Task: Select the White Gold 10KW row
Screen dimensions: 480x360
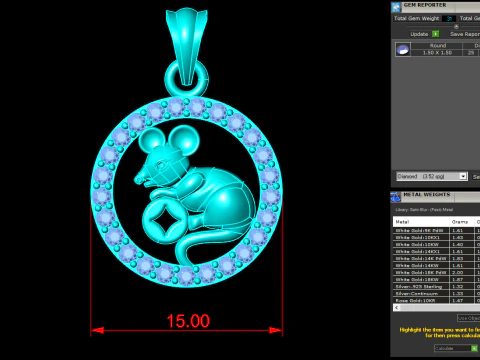Action: [x=436, y=244]
